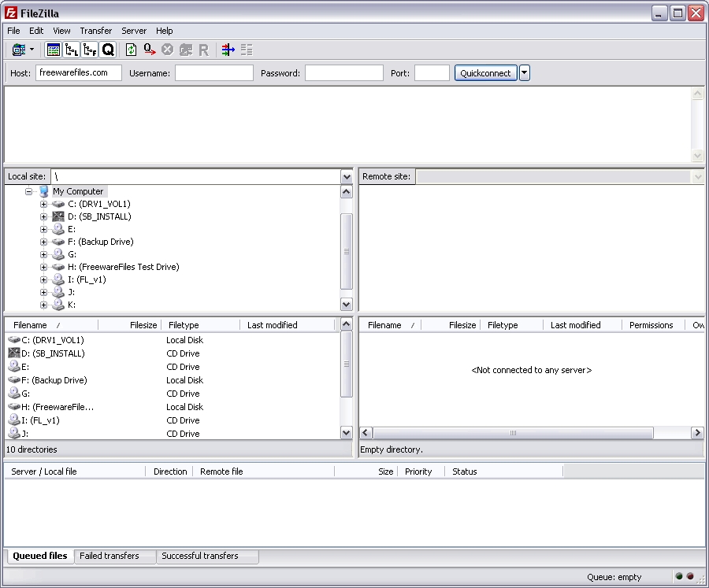Image resolution: width=709 pixels, height=588 pixels.
Task: Toggle the transfer queue display
Action: pyautogui.click(x=108, y=50)
